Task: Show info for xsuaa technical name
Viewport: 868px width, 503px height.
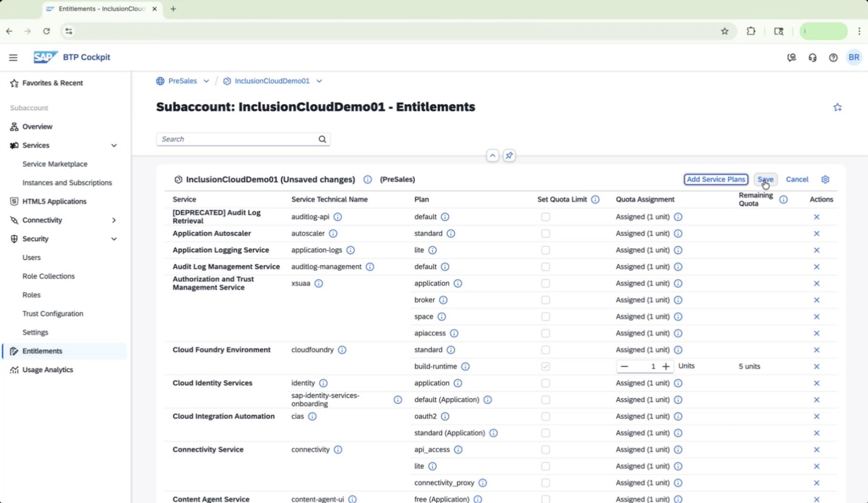Action: point(319,283)
